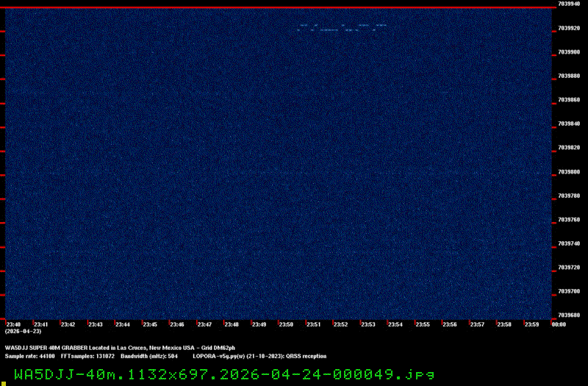
Task: Click the faint QRSS signal trace near 7039920
Action: click(342, 27)
